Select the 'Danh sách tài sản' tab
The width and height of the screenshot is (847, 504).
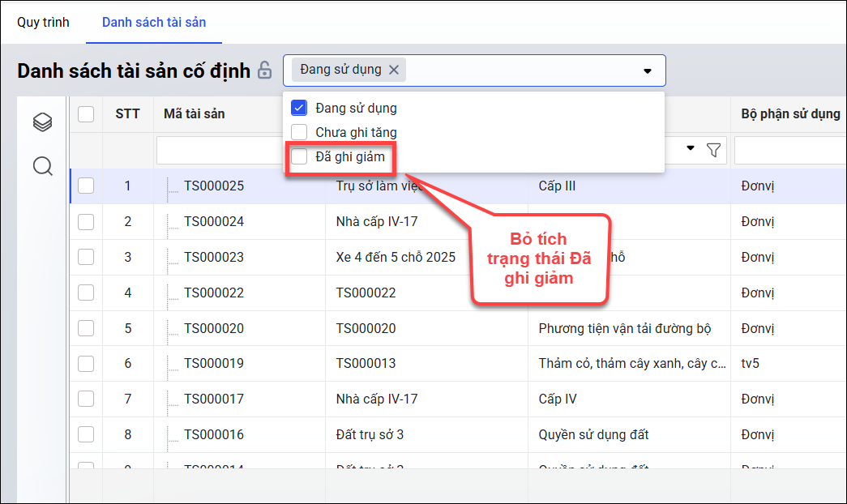click(x=154, y=22)
